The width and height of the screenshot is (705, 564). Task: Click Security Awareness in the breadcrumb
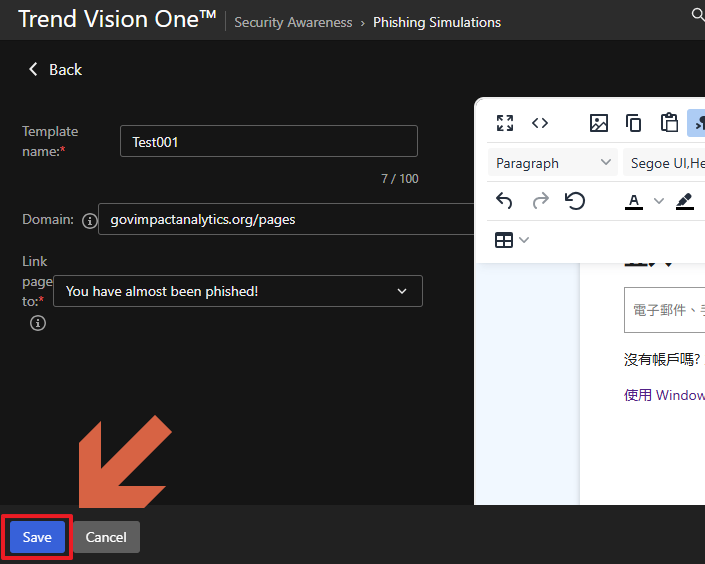(293, 22)
